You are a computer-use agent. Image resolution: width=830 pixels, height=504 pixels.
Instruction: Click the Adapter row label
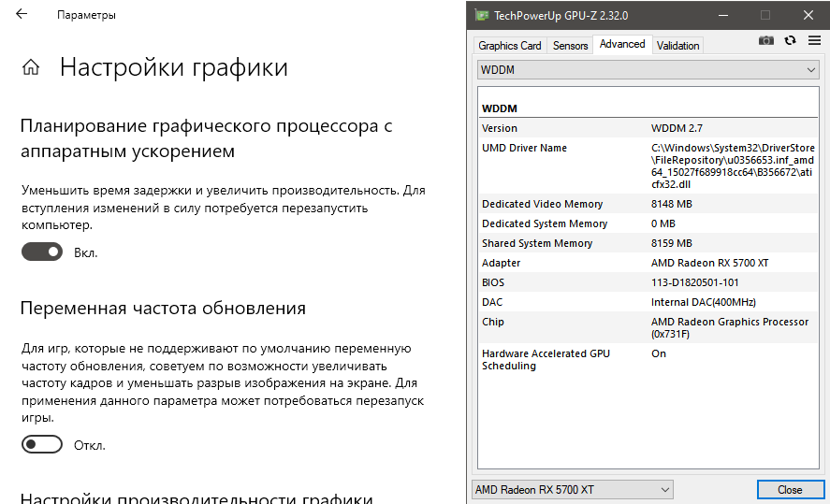click(501, 263)
